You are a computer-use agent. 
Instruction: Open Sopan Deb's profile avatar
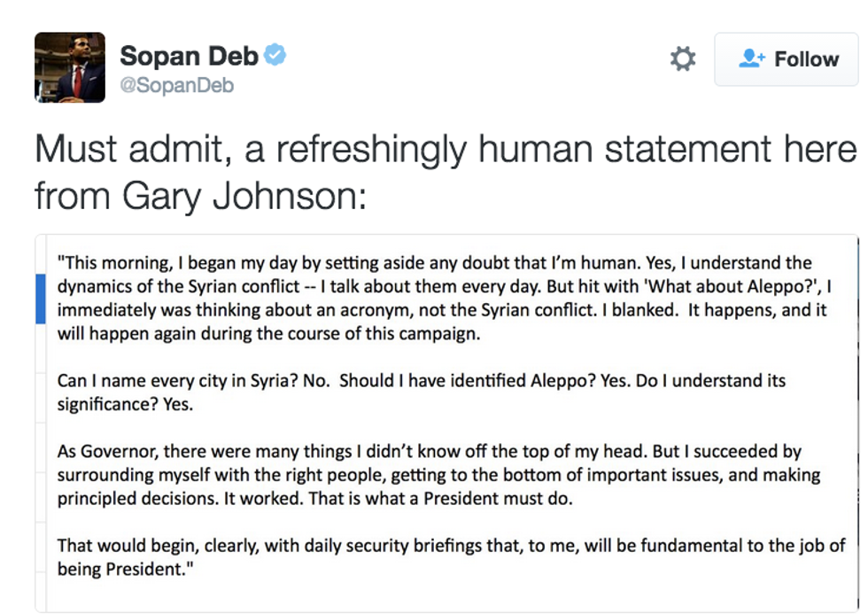70,67
